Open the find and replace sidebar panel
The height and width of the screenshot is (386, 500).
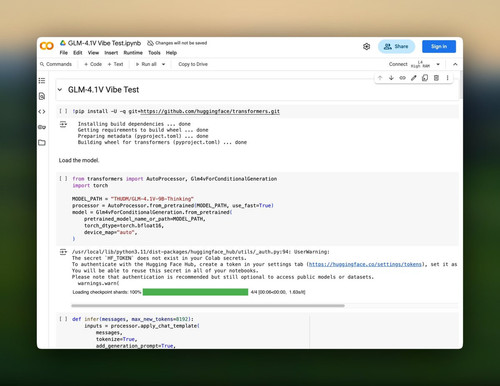pyautogui.click(x=42, y=96)
